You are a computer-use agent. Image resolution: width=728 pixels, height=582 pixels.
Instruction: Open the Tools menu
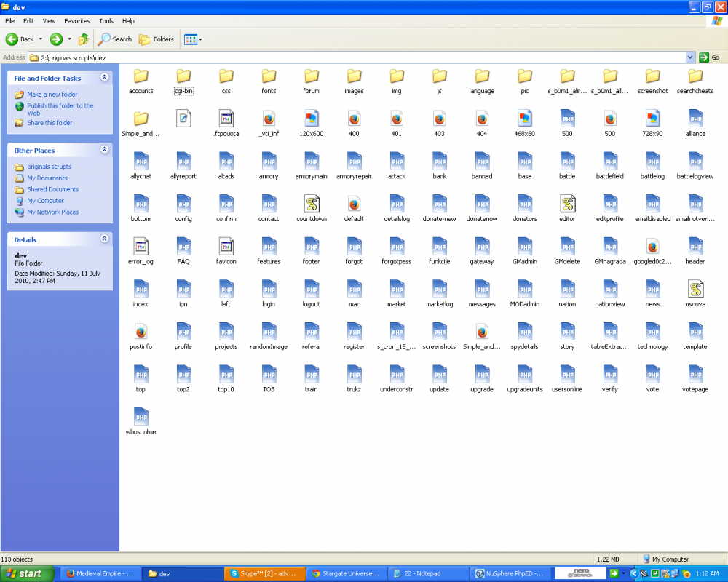pos(106,20)
